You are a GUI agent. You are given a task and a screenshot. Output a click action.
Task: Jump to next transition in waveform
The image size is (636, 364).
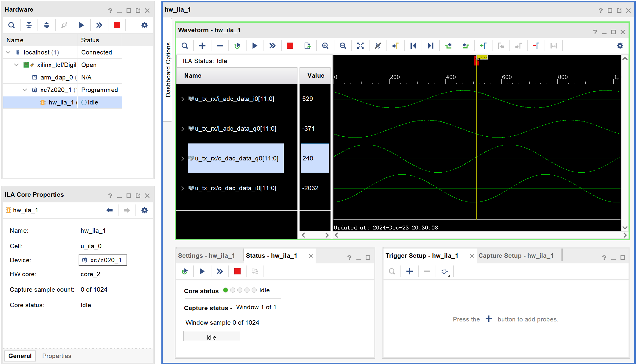point(466,46)
